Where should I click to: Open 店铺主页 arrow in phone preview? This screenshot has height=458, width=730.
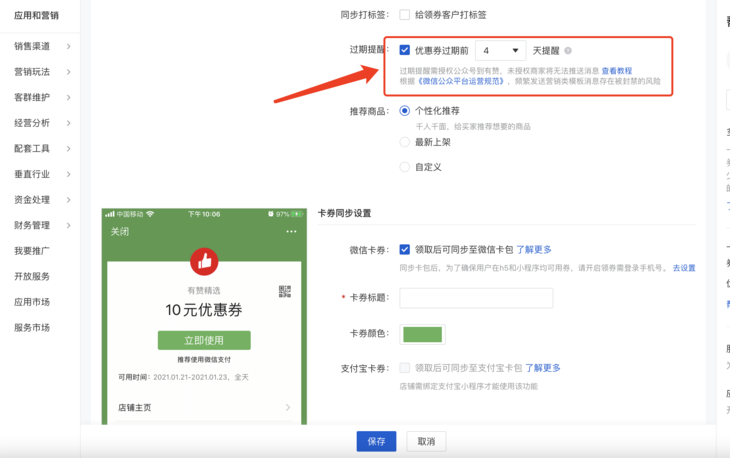pos(288,407)
